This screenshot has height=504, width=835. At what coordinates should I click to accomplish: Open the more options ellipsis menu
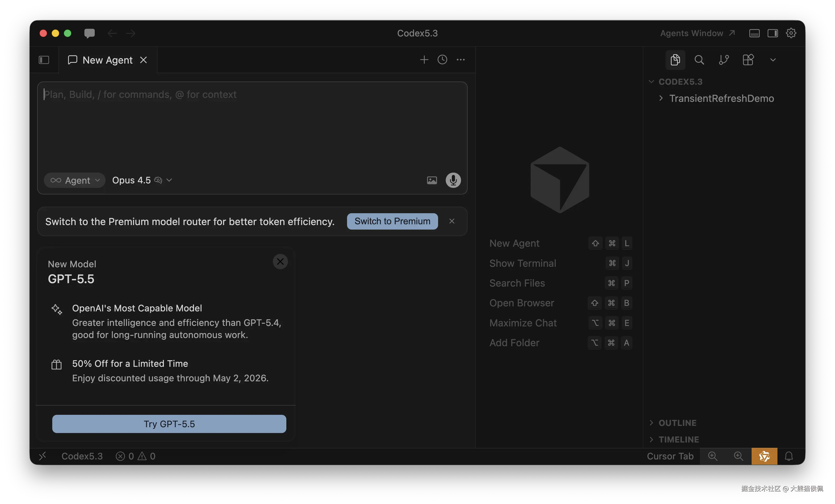(x=461, y=60)
